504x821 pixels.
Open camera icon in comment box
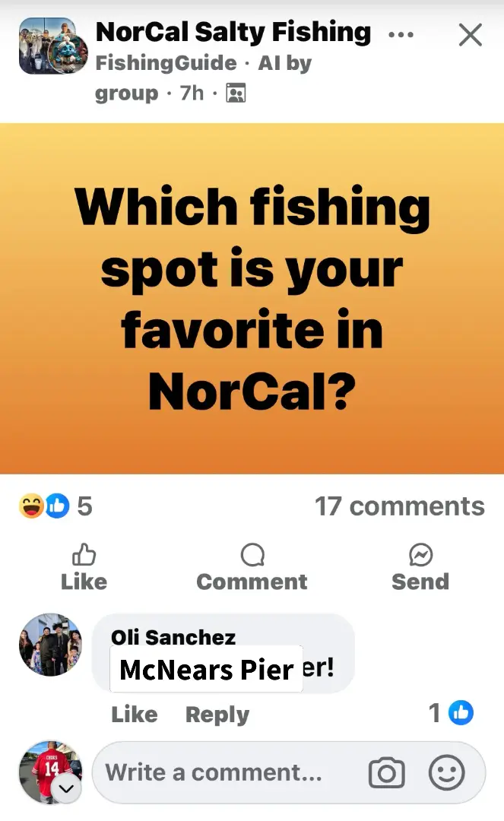(x=386, y=773)
